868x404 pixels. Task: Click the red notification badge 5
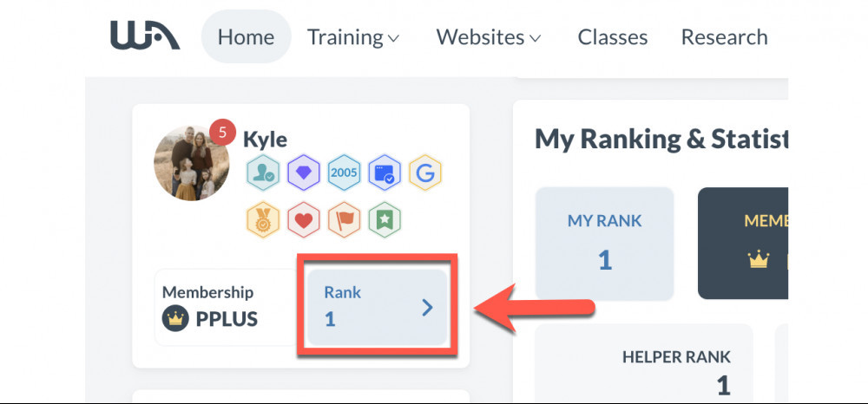click(222, 133)
